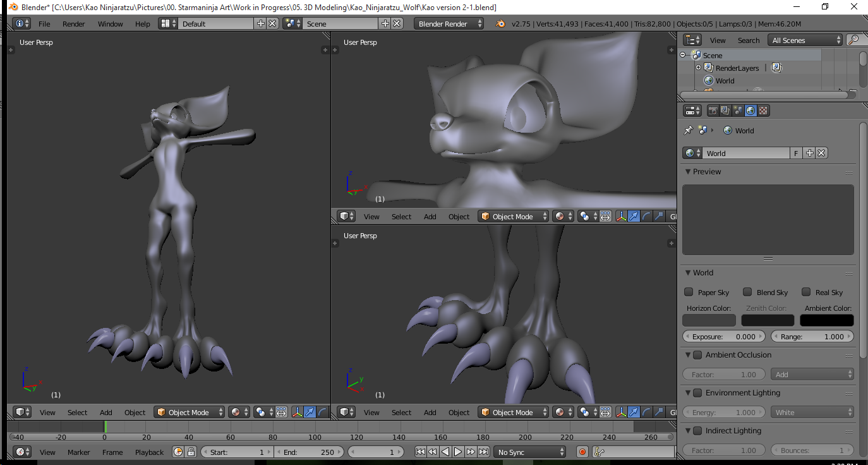Click the pin icon beside World breadcrumb
This screenshot has width=868, height=465.
(x=689, y=130)
